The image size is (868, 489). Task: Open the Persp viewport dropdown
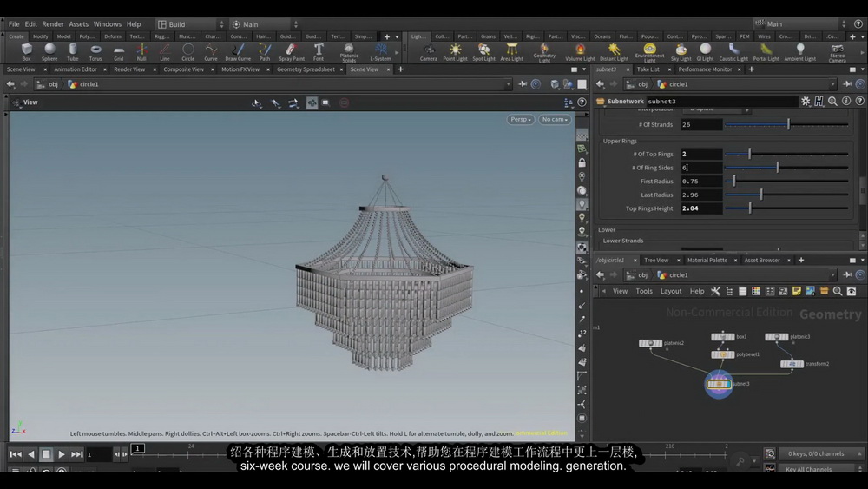tap(520, 119)
